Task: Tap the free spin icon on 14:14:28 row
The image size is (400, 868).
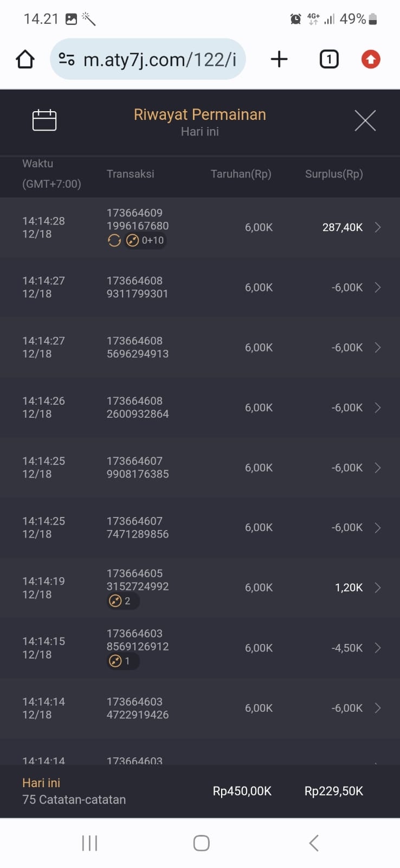Action: pos(114,240)
